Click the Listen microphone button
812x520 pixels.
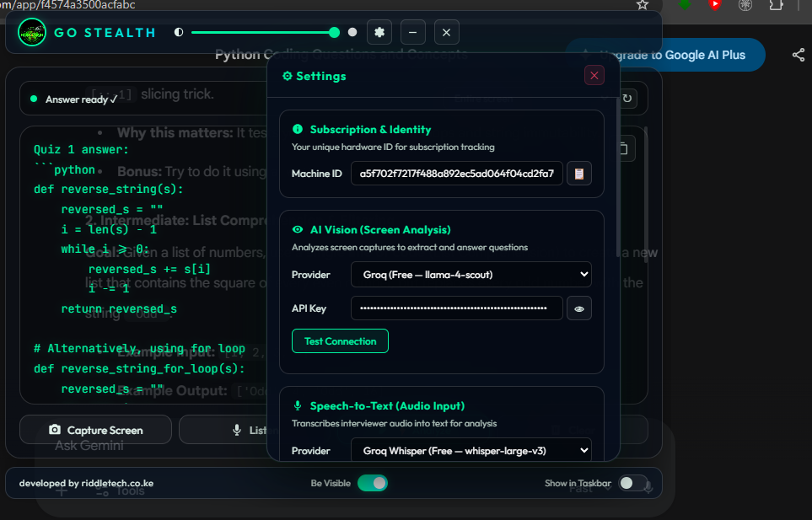click(223, 430)
